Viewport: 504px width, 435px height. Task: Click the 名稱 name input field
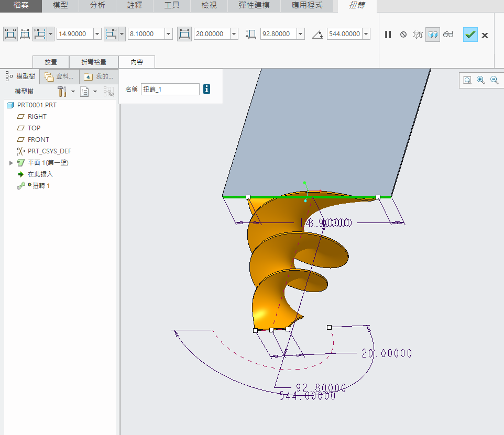click(170, 90)
